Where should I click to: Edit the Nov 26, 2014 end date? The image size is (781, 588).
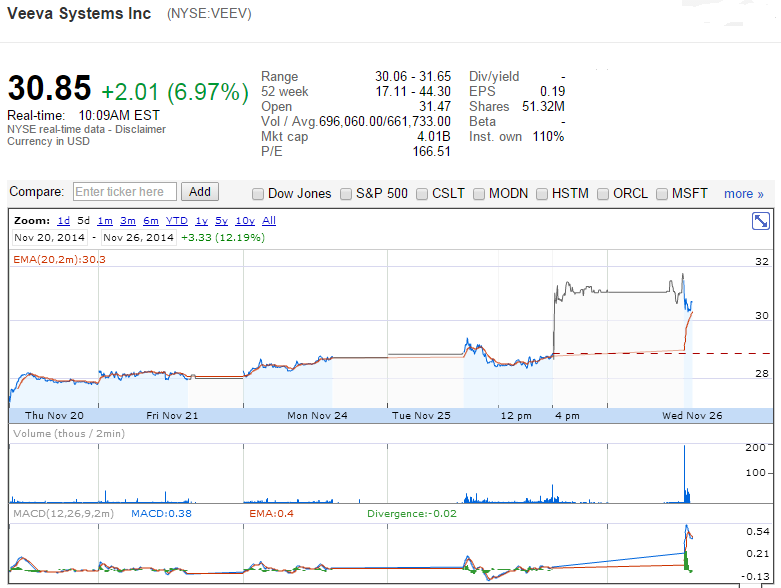pyautogui.click(x=138, y=237)
